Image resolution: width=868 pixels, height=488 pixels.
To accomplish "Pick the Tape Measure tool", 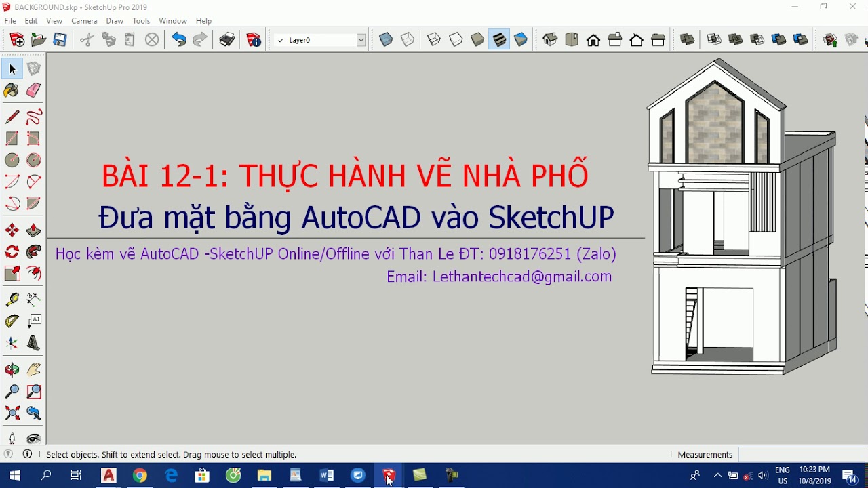I will [x=12, y=300].
